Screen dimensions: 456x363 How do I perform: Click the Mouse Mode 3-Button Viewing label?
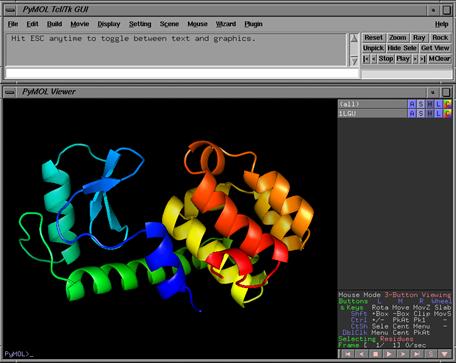click(395, 295)
